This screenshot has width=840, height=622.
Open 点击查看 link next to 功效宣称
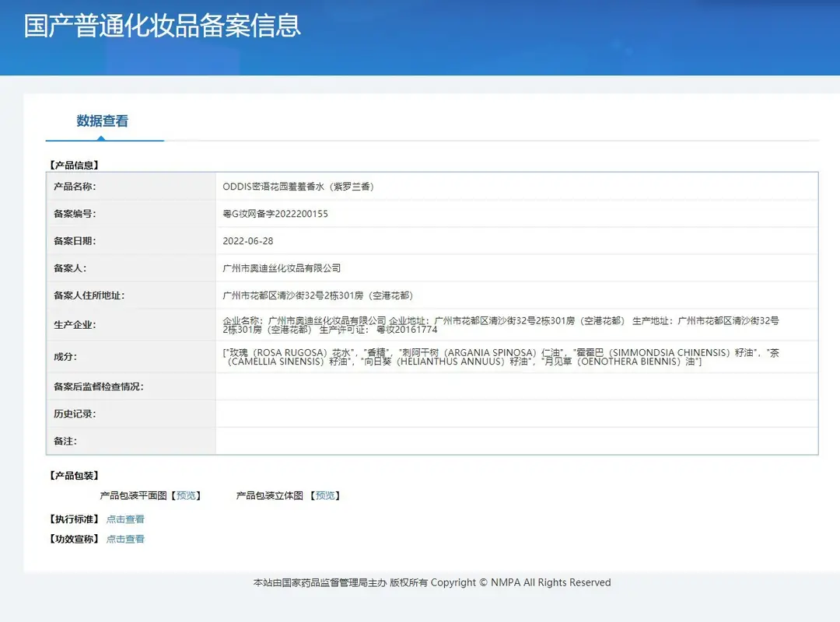point(125,539)
